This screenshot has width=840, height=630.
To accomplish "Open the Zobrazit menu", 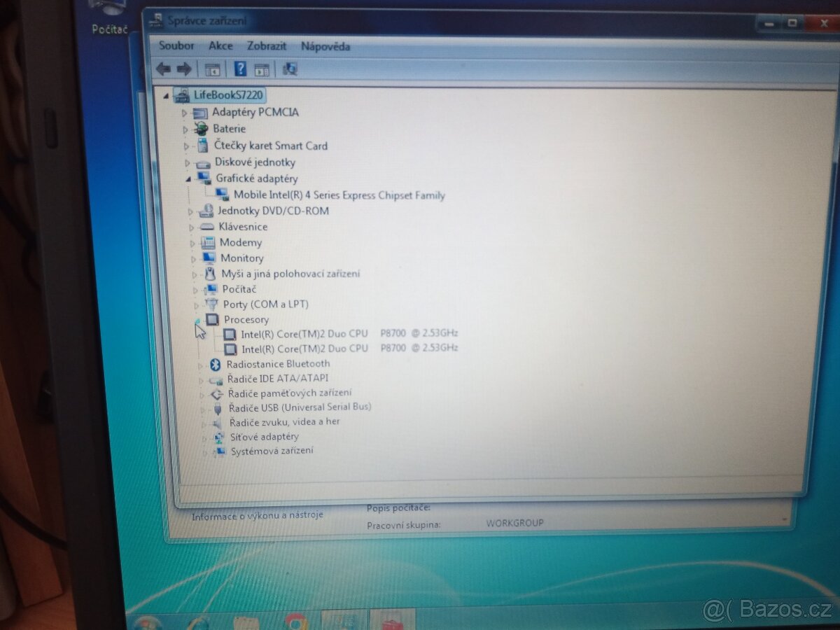I will 267,45.
